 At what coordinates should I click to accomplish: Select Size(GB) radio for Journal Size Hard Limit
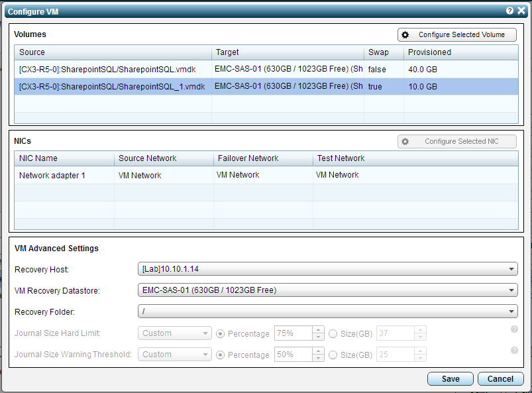tap(333, 333)
